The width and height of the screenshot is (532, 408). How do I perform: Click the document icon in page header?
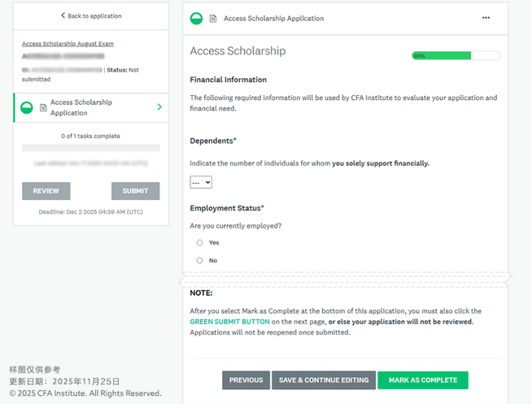click(x=213, y=18)
